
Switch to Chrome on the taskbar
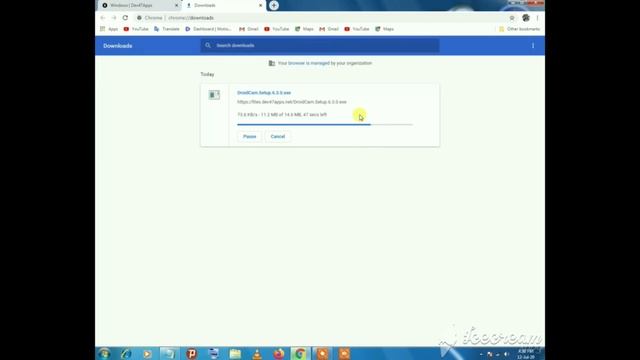click(x=300, y=353)
